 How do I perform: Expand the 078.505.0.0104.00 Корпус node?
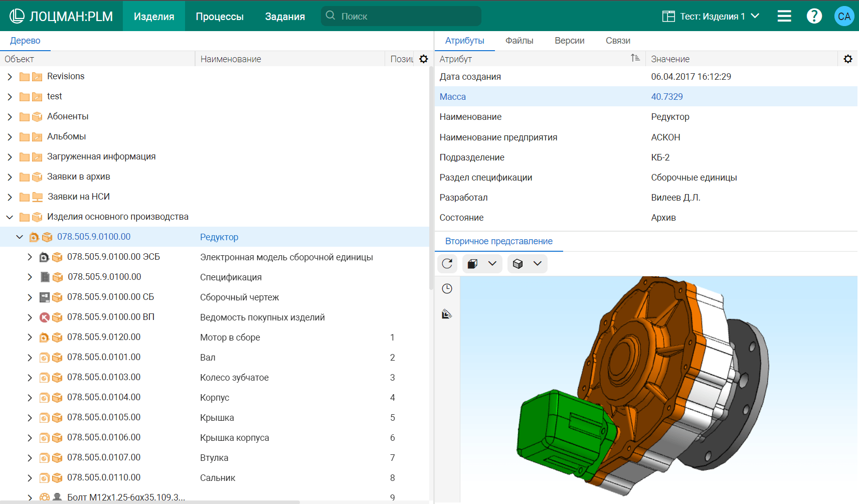coord(30,398)
